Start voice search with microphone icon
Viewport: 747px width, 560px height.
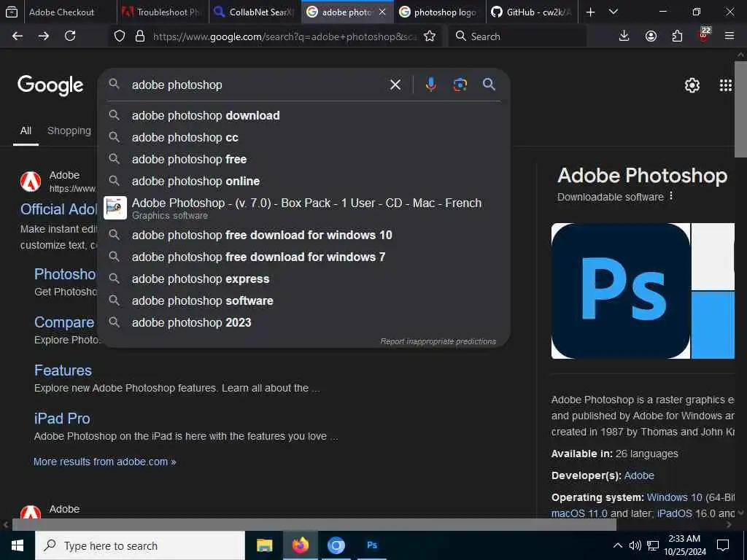click(430, 85)
